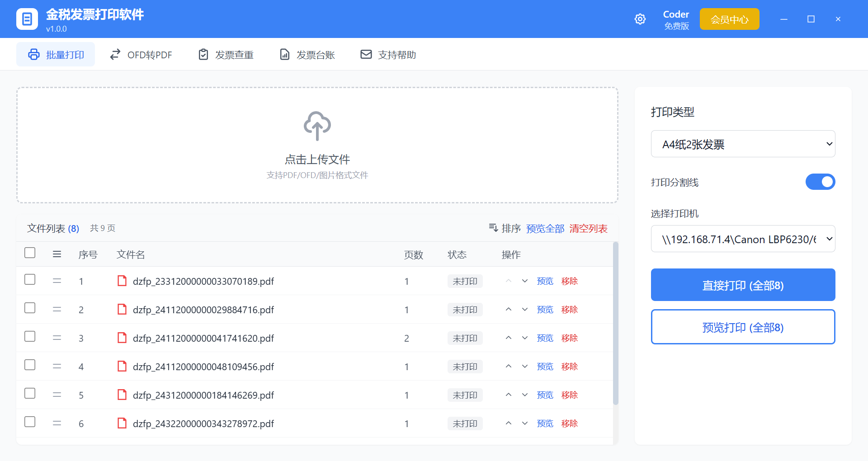
Task: Click the 直接打印 (全部8) button
Action: click(742, 285)
